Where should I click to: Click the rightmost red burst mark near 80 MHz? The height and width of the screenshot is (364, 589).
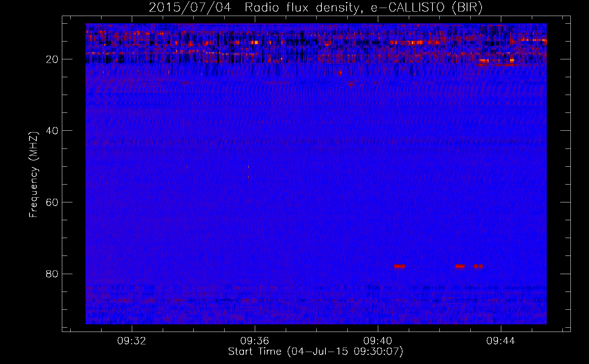(x=478, y=266)
